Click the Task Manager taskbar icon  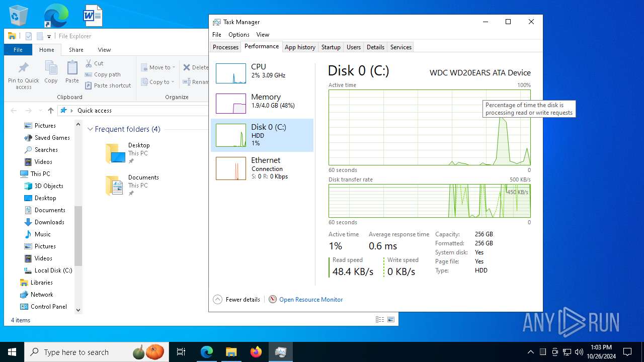[x=281, y=352]
